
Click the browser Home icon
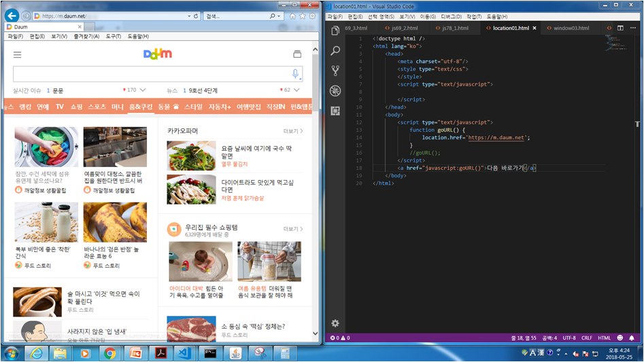point(292,16)
